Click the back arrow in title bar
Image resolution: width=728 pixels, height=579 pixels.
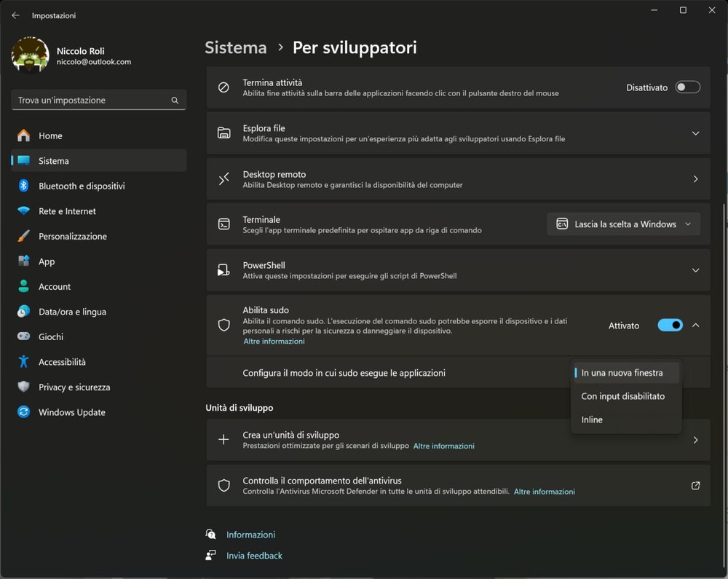(15, 15)
